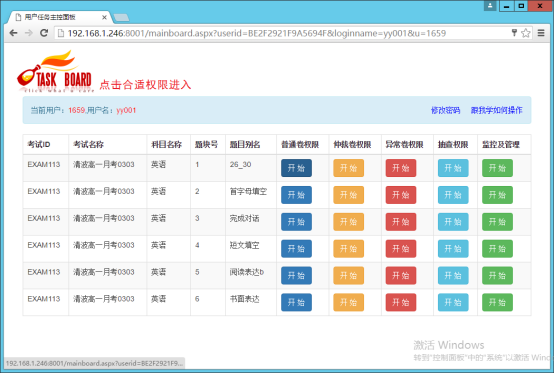Start 异常卷权限 for 短文填空

point(401,248)
